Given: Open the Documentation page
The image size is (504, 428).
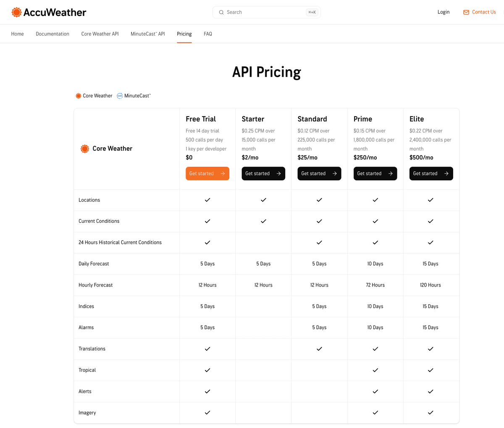Looking at the screenshot, I should (x=52, y=34).
